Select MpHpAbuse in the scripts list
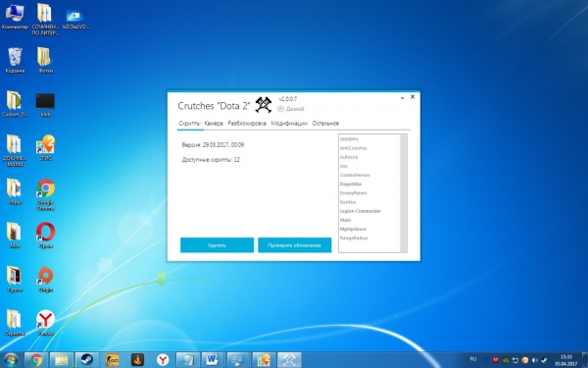 pyautogui.click(x=353, y=229)
